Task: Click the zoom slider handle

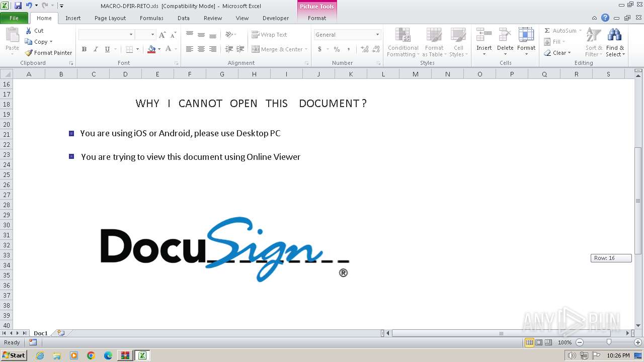Action: [x=609, y=342]
